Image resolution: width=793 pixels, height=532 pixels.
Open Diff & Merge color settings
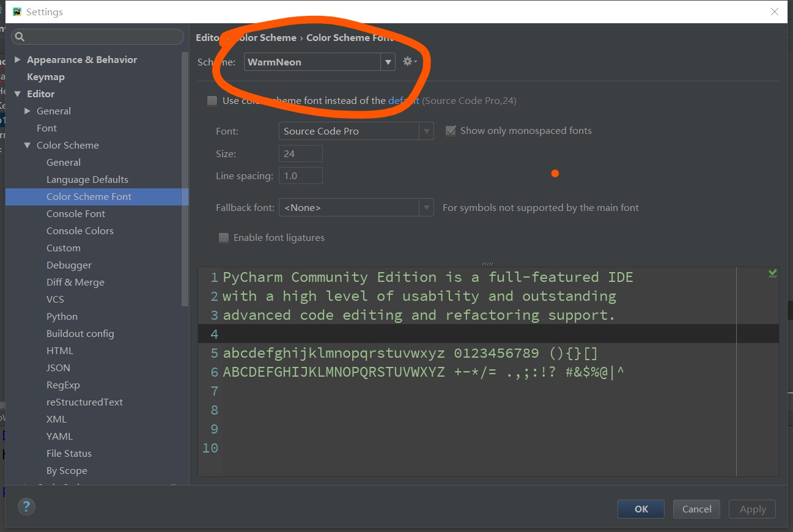(75, 282)
